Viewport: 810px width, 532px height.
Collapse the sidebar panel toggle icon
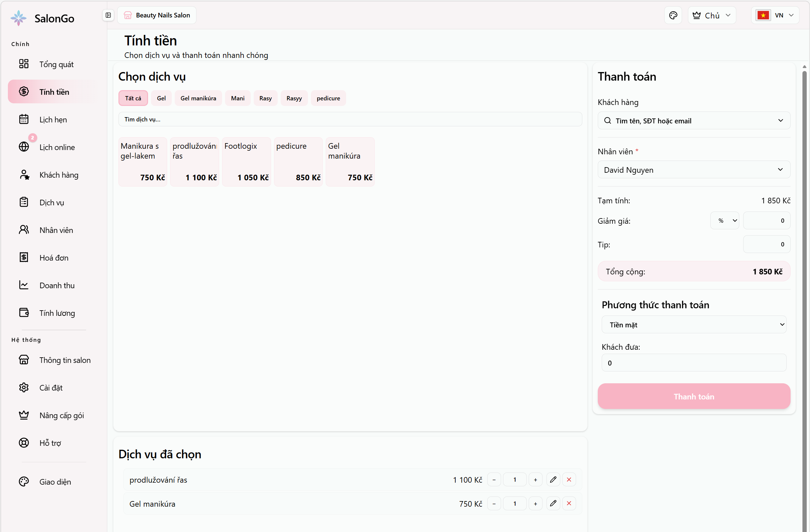coord(108,15)
